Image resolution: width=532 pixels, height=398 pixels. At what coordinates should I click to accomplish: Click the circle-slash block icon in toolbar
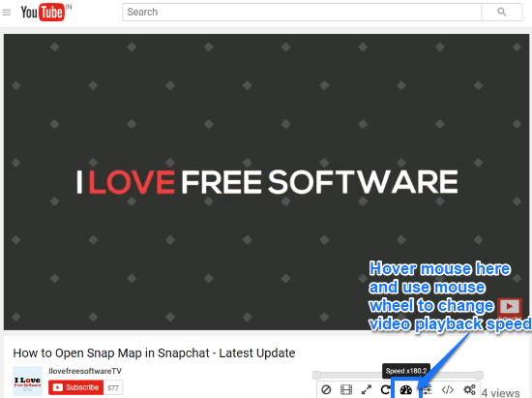tap(326, 389)
